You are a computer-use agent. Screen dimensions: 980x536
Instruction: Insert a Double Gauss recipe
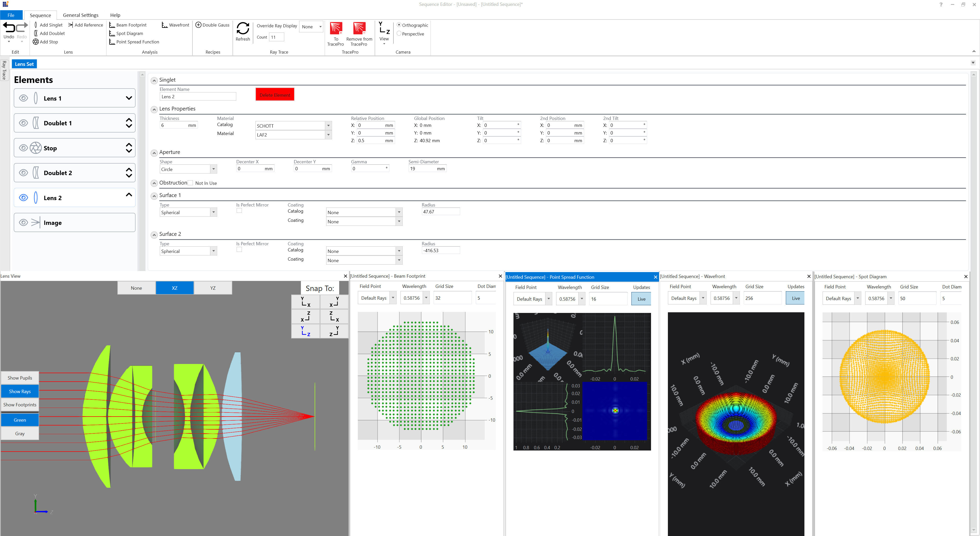point(213,25)
